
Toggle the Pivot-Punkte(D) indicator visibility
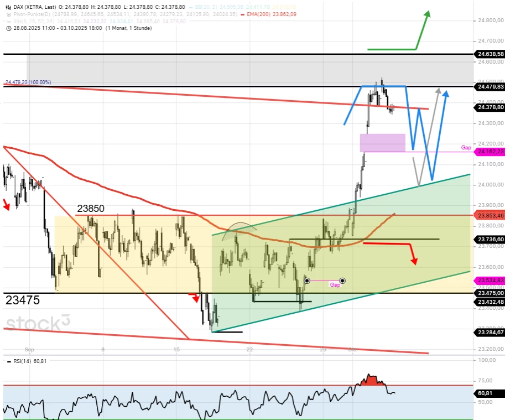point(8,13)
